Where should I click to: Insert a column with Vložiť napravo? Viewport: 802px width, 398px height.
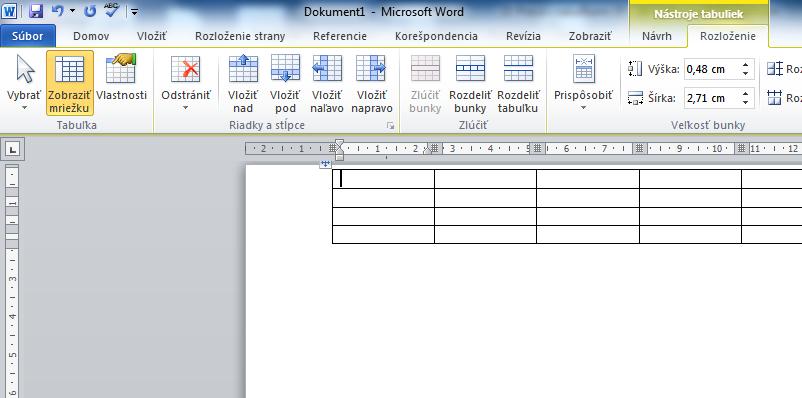pos(371,83)
